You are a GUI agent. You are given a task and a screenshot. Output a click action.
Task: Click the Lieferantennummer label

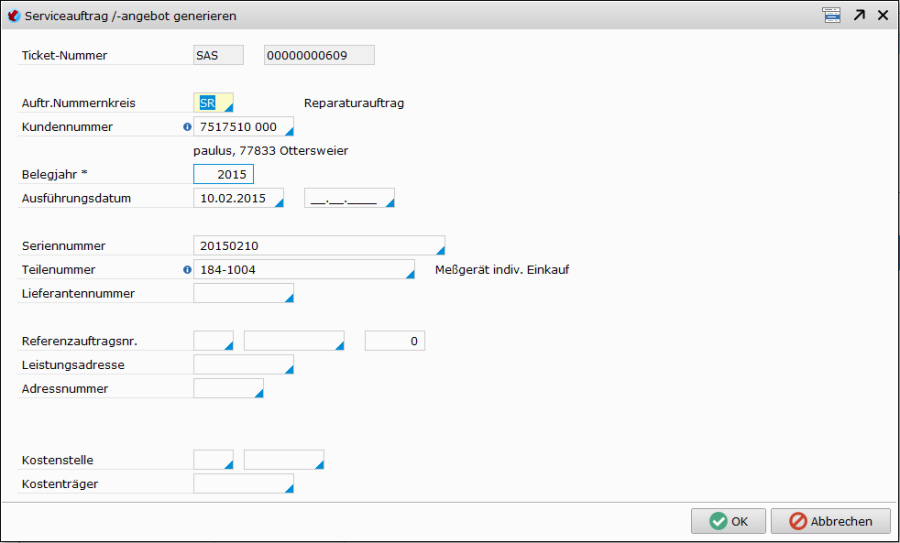pos(78,293)
